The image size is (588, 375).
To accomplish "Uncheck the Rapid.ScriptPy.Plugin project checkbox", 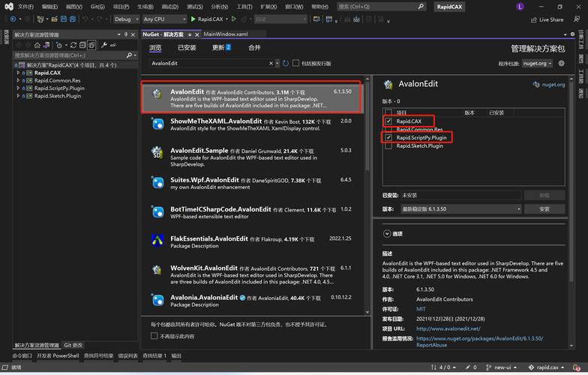I will (x=388, y=138).
